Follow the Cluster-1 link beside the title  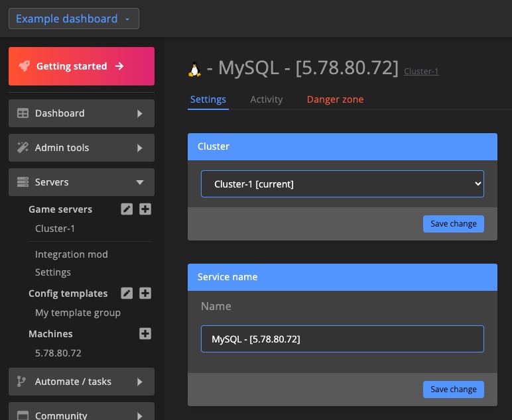point(421,72)
